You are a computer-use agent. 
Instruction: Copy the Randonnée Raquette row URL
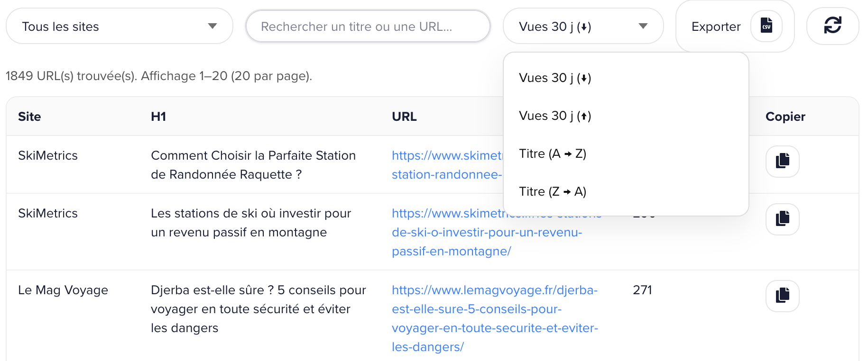pos(782,161)
